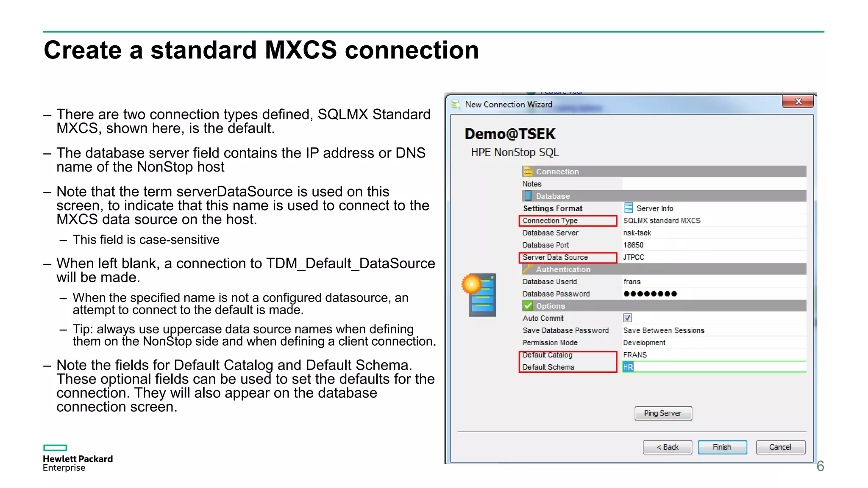Click the Auto Commit label

[543, 318]
